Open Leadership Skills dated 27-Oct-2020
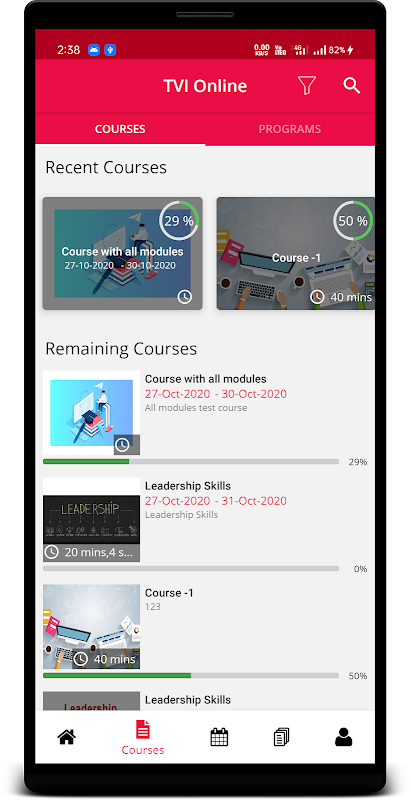The image size is (410, 800). click(x=188, y=486)
